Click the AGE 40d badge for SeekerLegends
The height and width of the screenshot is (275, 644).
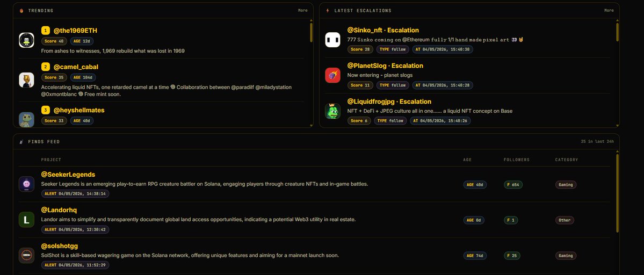pyautogui.click(x=475, y=185)
